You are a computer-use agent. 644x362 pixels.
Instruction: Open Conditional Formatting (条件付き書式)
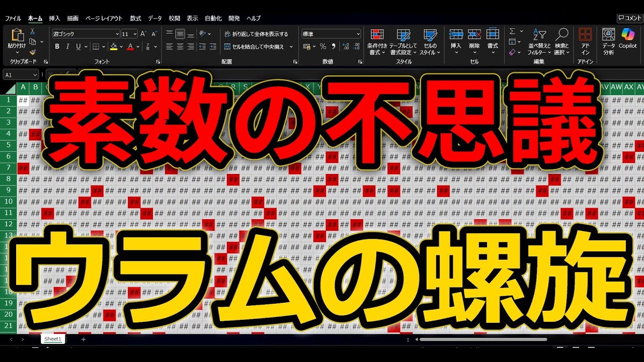point(377,42)
